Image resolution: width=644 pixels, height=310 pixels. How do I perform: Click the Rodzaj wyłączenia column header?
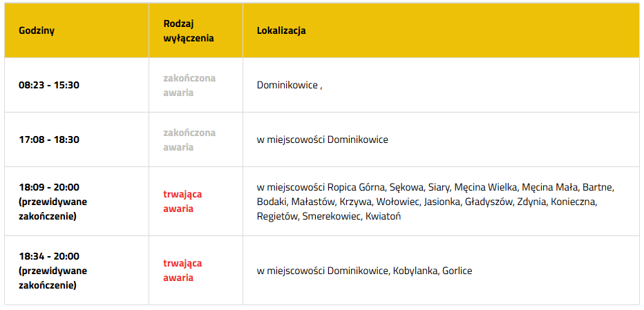[x=189, y=31]
